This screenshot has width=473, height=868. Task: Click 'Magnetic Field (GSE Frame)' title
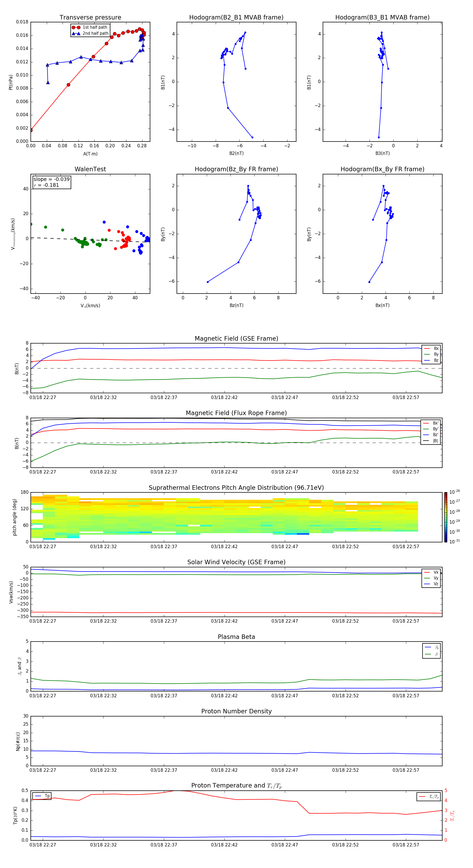(x=236, y=339)
